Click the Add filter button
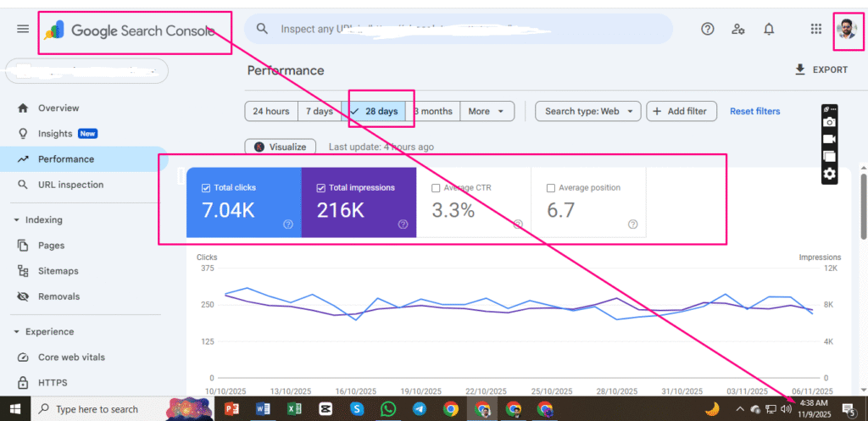The width and height of the screenshot is (868, 421). click(x=682, y=111)
